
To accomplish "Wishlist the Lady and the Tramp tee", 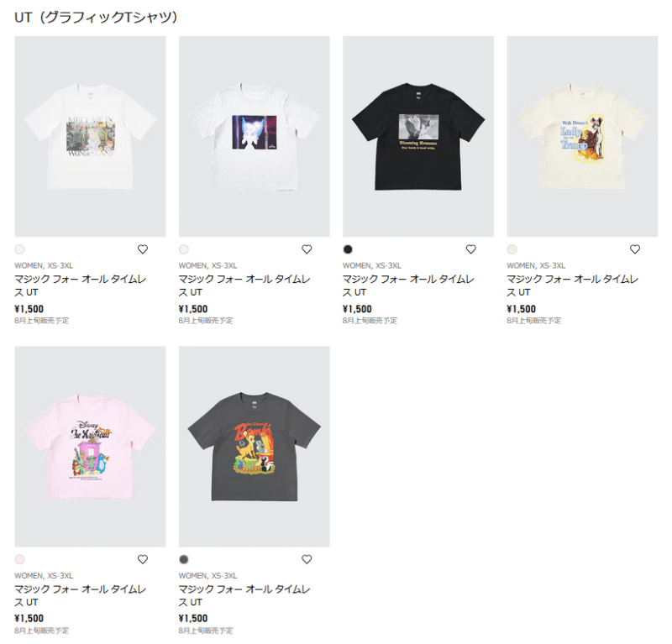I will [x=635, y=249].
